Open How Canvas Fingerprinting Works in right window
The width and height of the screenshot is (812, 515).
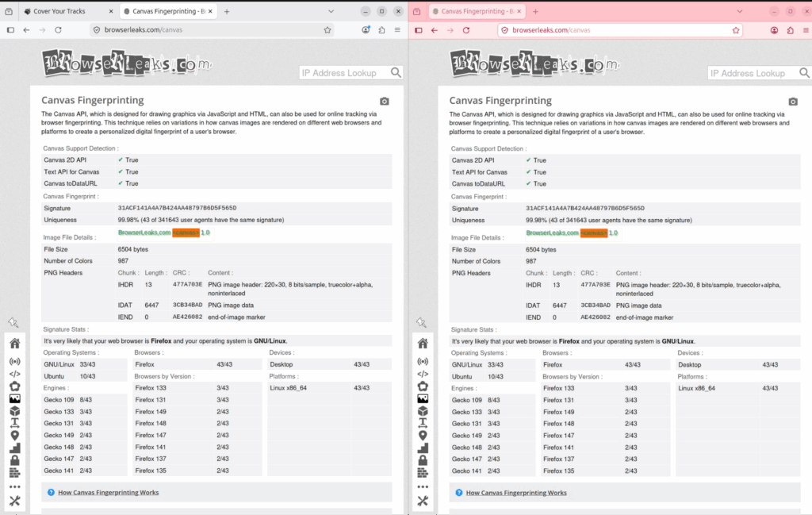(x=516, y=494)
